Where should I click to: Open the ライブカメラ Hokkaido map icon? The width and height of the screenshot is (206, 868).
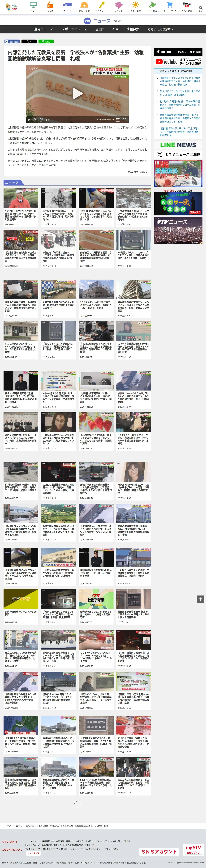click(x=153, y=7)
